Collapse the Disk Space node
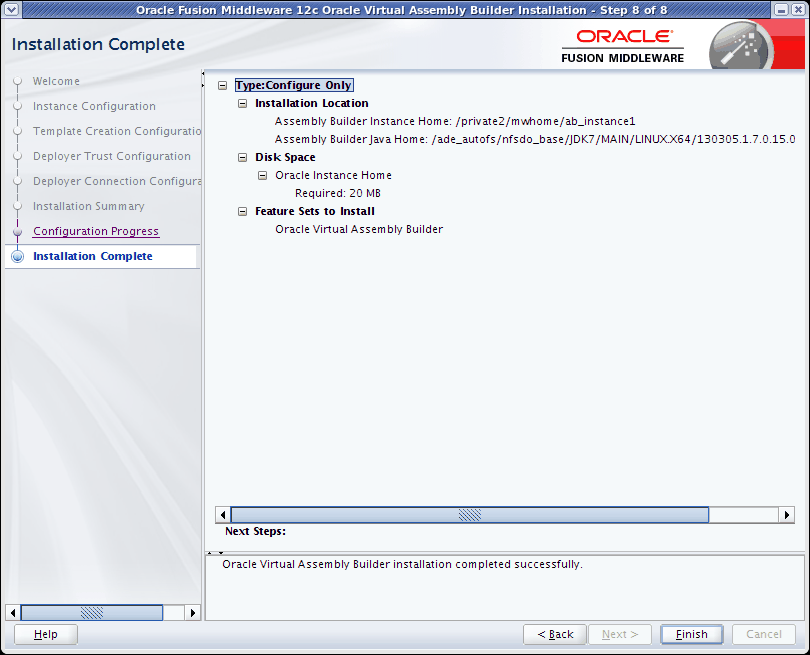 [242, 158]
